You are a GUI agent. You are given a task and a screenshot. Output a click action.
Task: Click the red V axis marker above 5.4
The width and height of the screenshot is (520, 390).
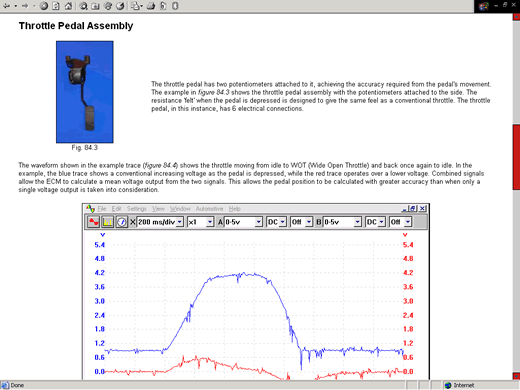point(405,235)
